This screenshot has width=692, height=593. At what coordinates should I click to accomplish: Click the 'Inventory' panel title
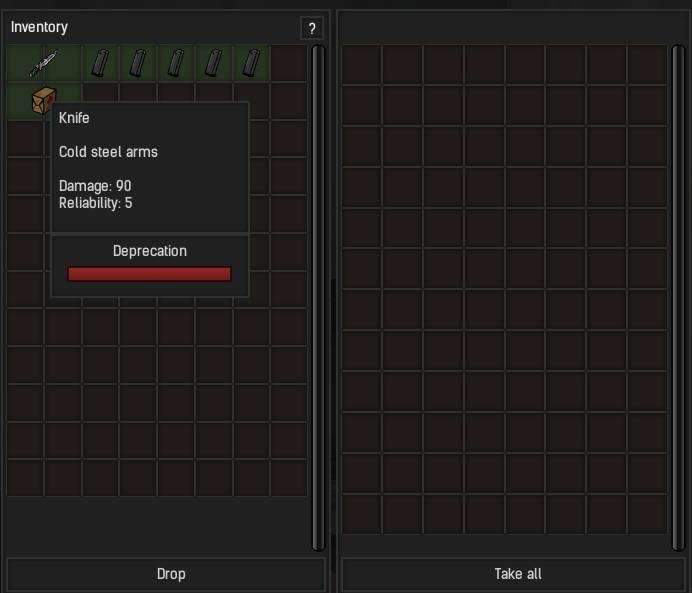[x=39, y=27]
